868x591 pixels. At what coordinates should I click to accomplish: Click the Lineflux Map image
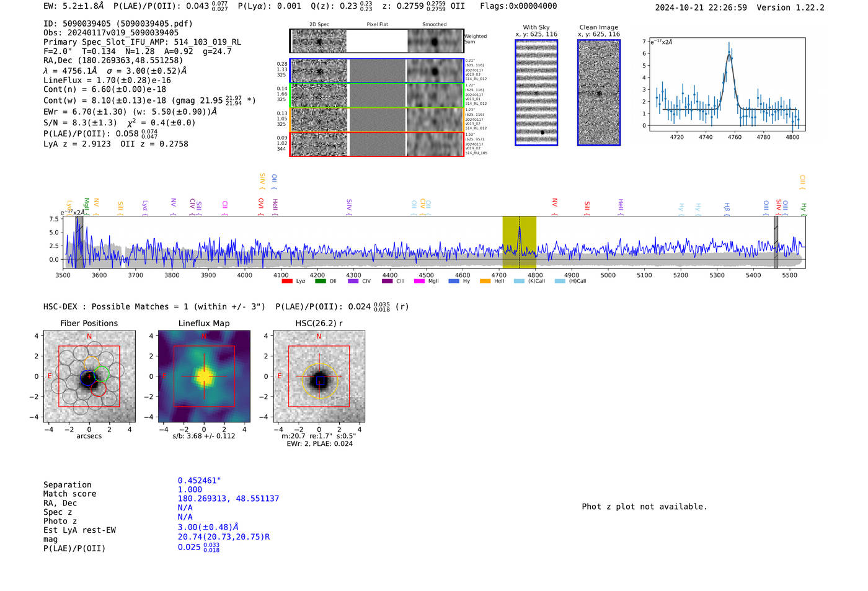[x=204, y=376]
